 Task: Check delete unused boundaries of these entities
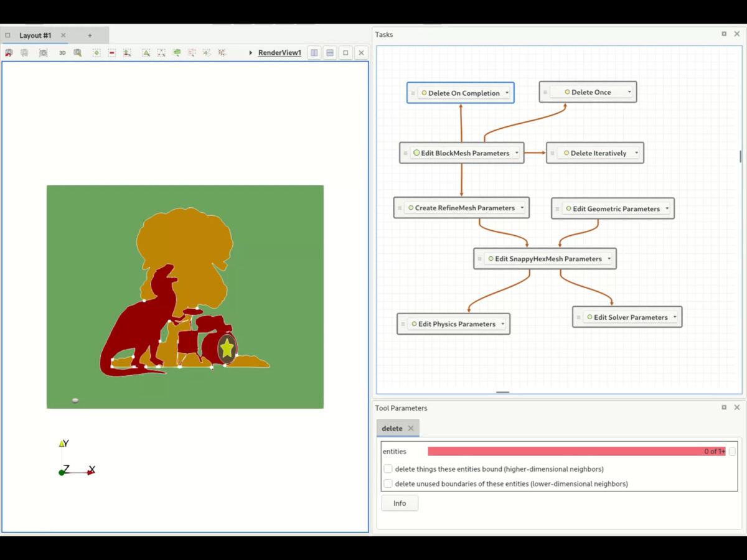[x=388, y=483]
